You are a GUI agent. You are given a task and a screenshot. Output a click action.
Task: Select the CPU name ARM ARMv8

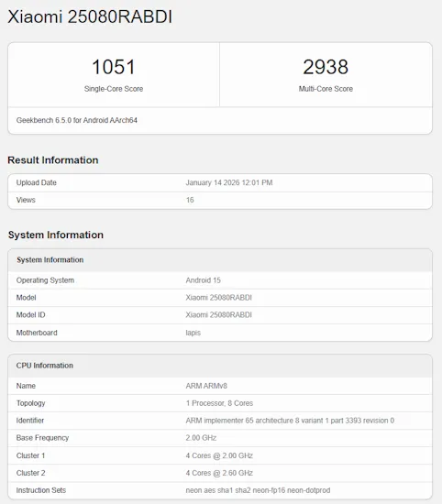tap(206, 386)
